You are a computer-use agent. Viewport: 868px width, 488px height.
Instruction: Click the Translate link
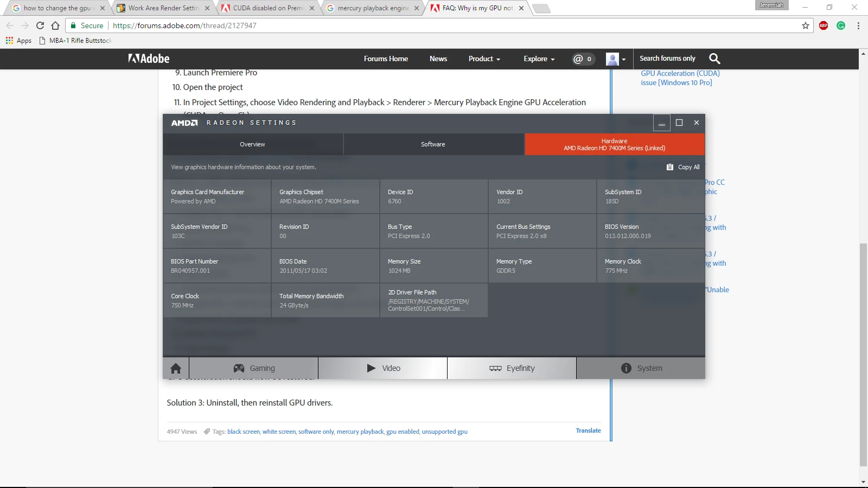pos(589,431)
